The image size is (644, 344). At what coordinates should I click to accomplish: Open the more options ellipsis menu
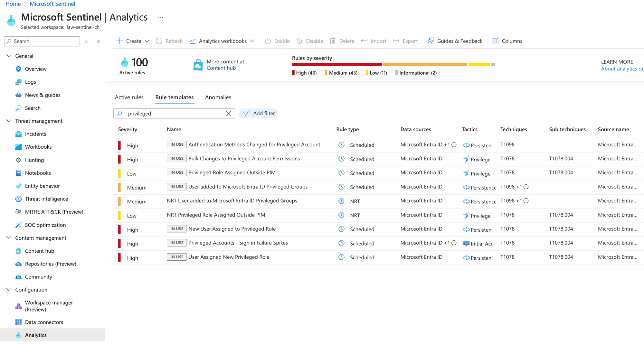coord(161,17)
